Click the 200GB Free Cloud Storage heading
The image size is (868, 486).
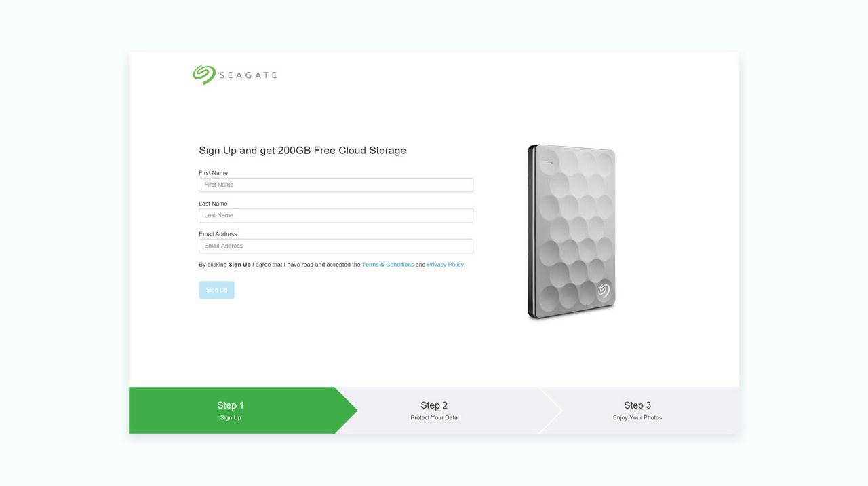(x=342, y=151)
